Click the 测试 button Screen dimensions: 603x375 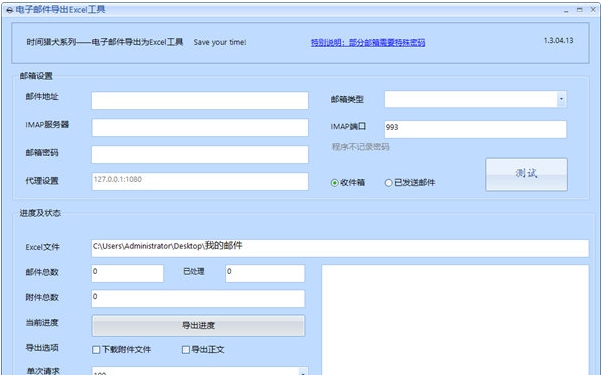pyautogui.click(x=526, y=174)
